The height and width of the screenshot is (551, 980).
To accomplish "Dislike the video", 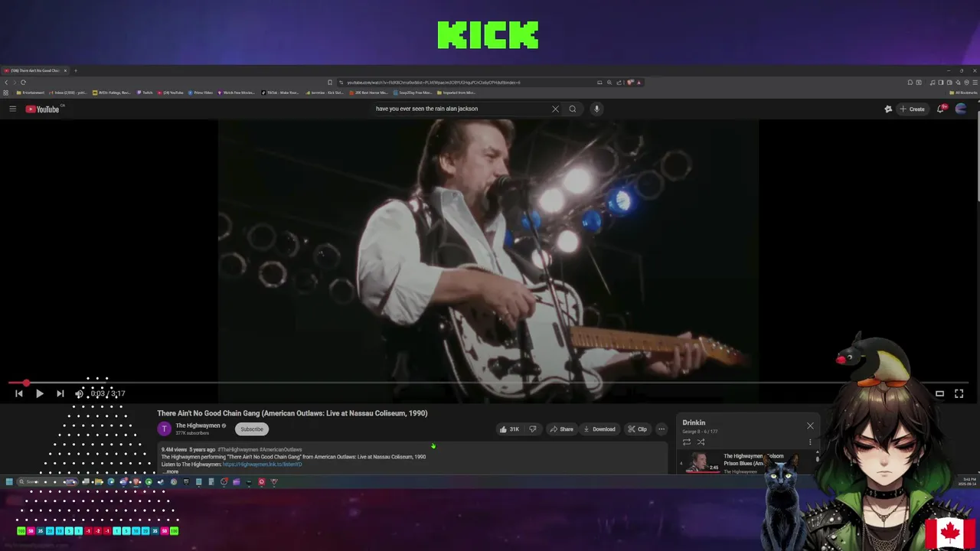I will pos(533,429).
